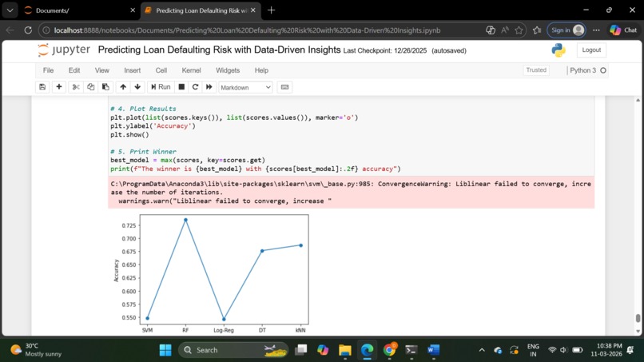
Task: Run the selected cell
Action: coord(161,87)
